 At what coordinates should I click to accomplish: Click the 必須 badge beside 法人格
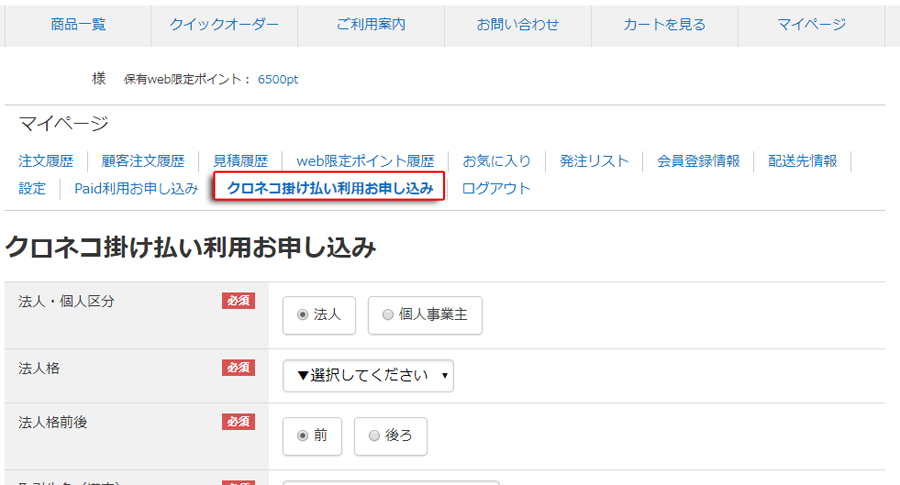(238, 368)
